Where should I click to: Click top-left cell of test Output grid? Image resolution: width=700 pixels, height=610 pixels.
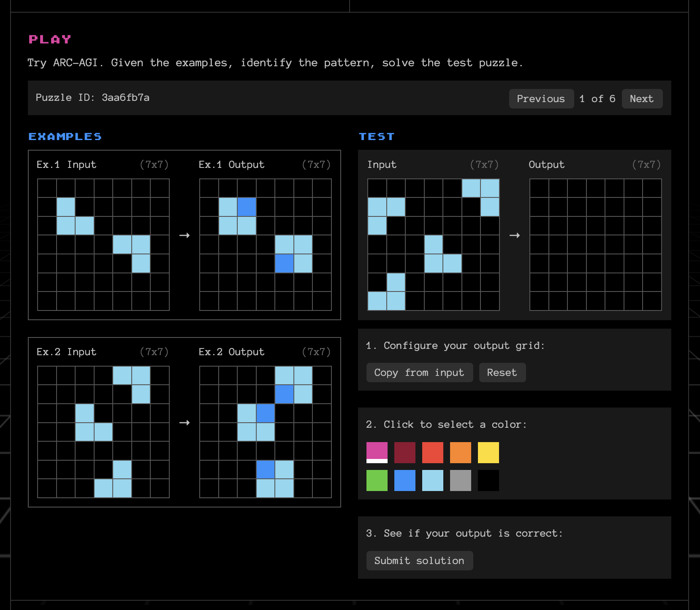pos(539,188)
